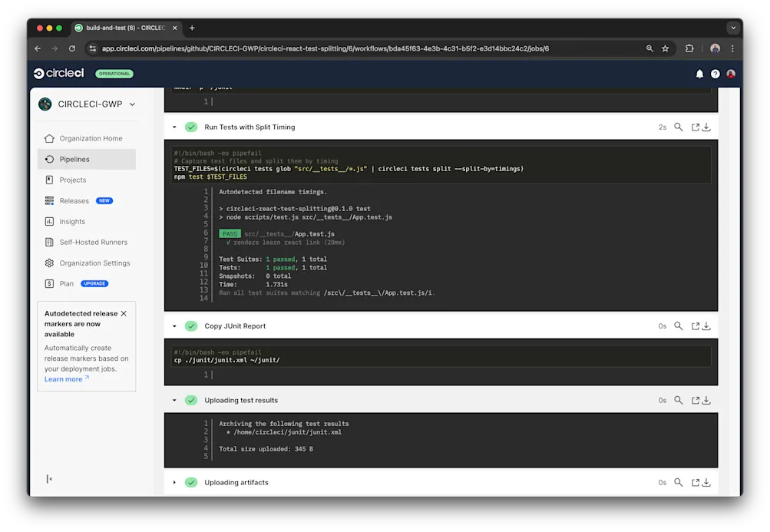Collapse the Uploading test results step
Image resolution: width=770 pixels, height=532 pixels.
174,401
